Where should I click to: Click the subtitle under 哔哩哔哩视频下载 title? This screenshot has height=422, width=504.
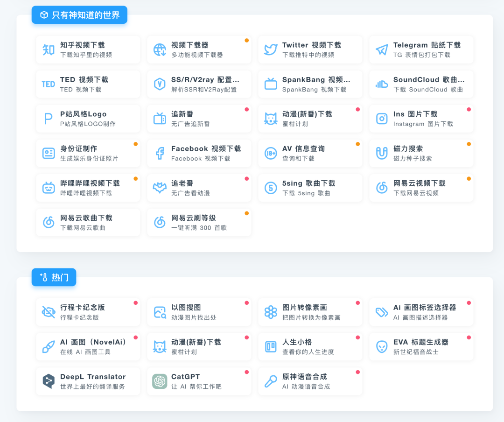[x=86, y=193]
